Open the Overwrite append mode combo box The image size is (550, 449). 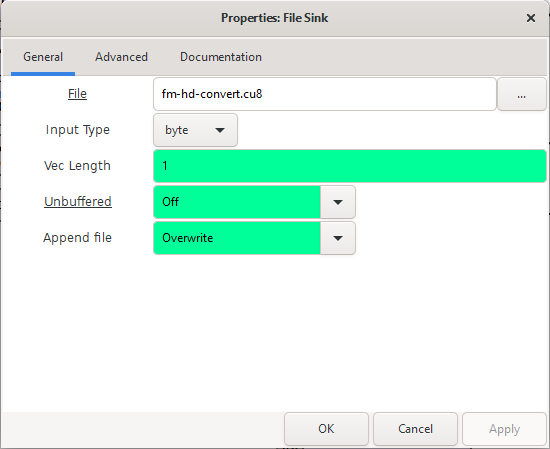pyautogui.click(x=254, y=238)
